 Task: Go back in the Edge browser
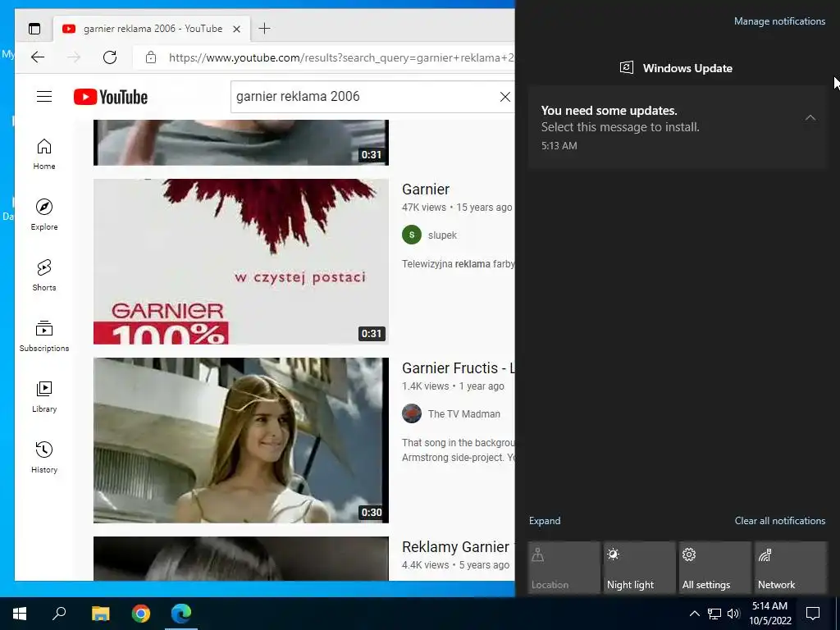pyautogui.click(x=38, y=57)
